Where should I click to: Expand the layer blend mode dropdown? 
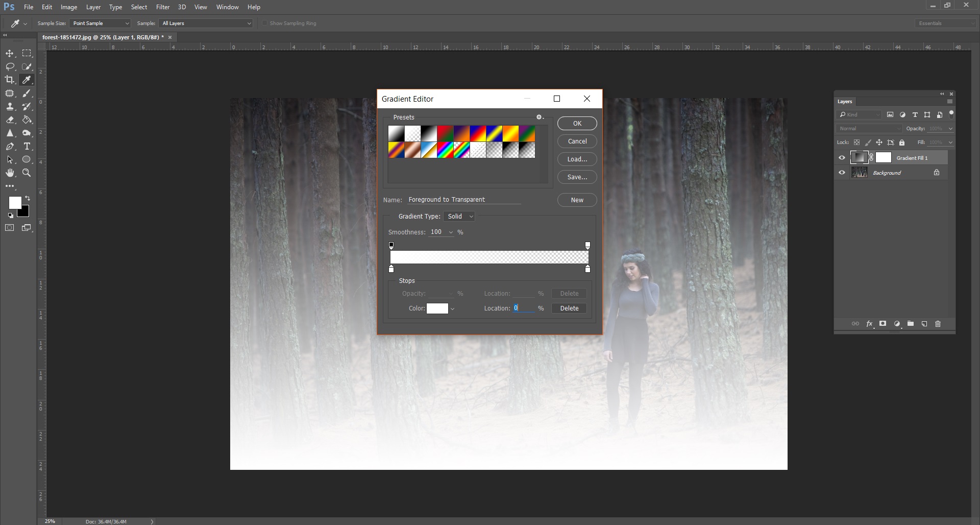pos(869,128)
